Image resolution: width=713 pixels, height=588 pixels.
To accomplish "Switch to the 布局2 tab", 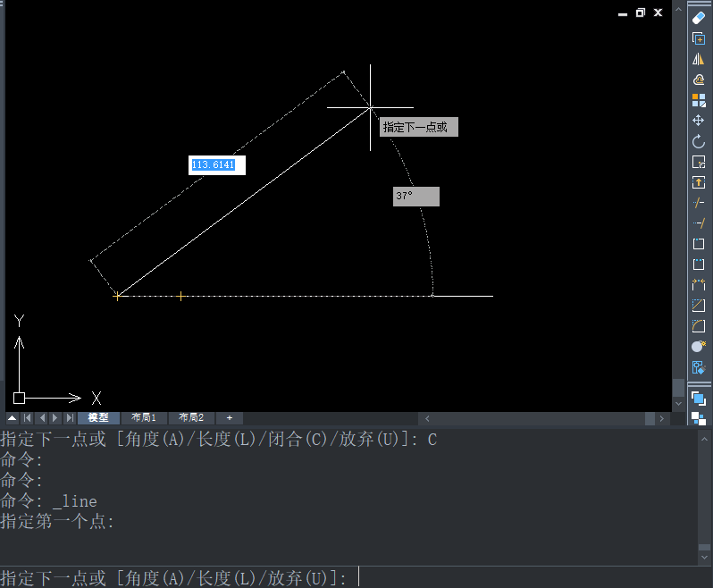I will (191, 418).
